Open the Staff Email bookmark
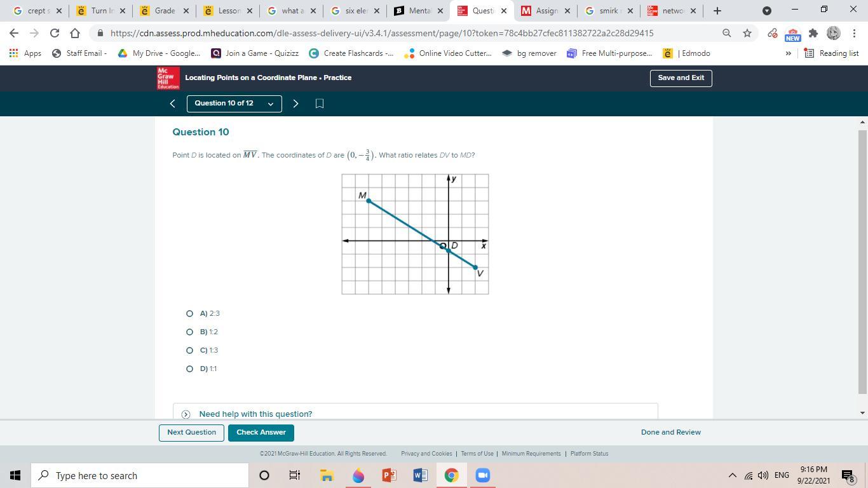The width and height of the screenshot is (868, 488). (x=80, y=53)
